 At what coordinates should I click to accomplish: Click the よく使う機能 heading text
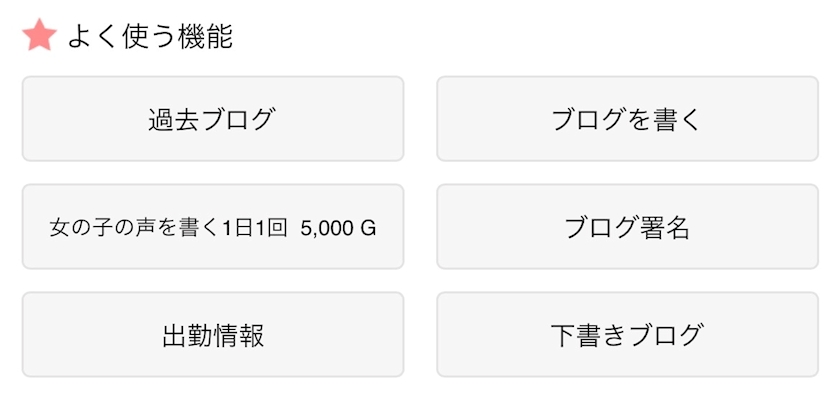(150, 38)
